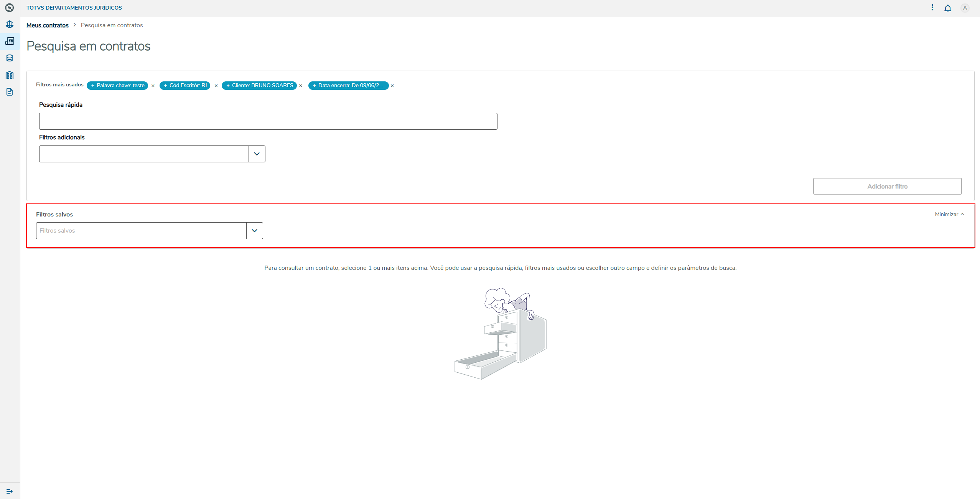Open the notifications bell
This screenshot has width=980, height=499.
947,8
